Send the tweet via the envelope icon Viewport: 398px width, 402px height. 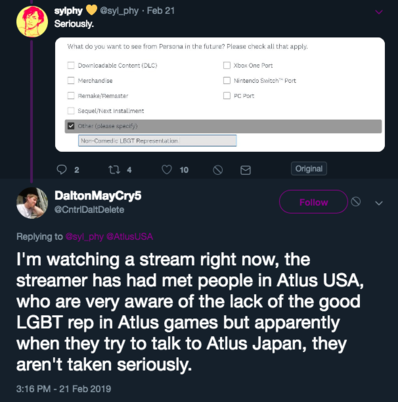[x=245, y=170]
